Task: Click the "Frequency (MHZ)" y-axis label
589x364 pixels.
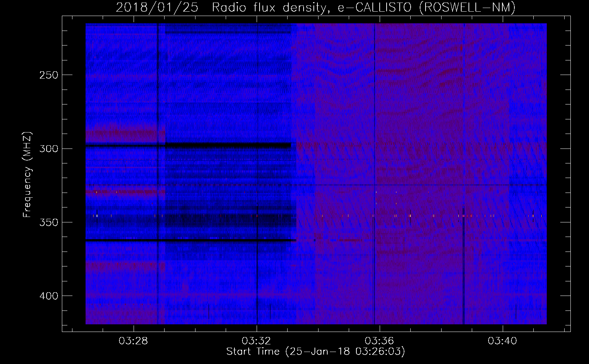Action: click(x=27, y=175)
